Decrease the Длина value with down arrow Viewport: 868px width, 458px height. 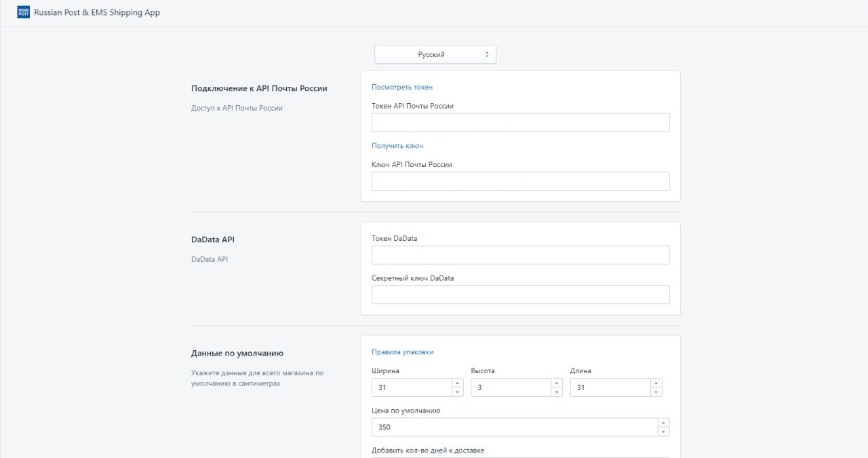click(656, 392)
